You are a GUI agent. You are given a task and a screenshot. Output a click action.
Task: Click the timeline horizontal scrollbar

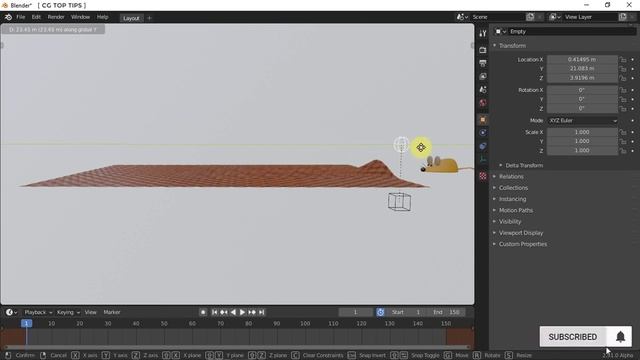click(237, 348)
